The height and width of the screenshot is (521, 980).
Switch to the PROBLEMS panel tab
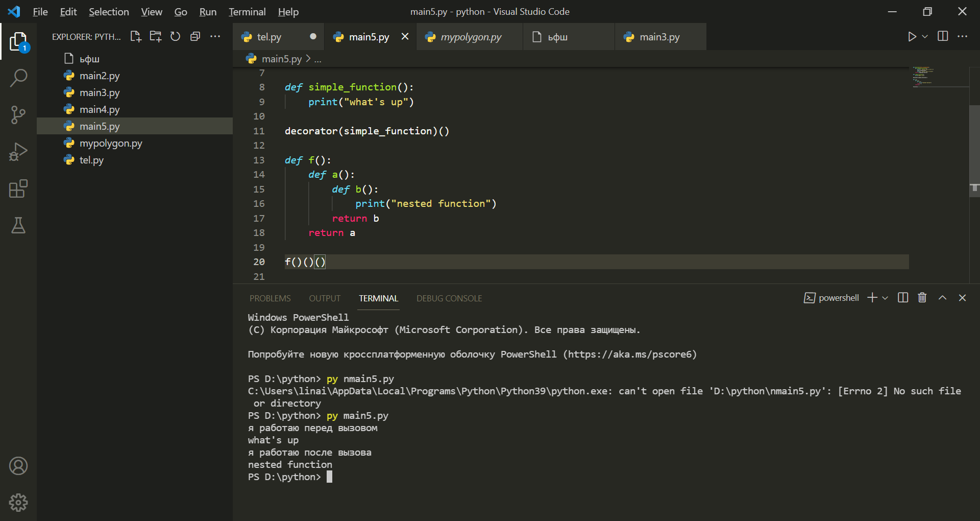click(x=270, y=298)
